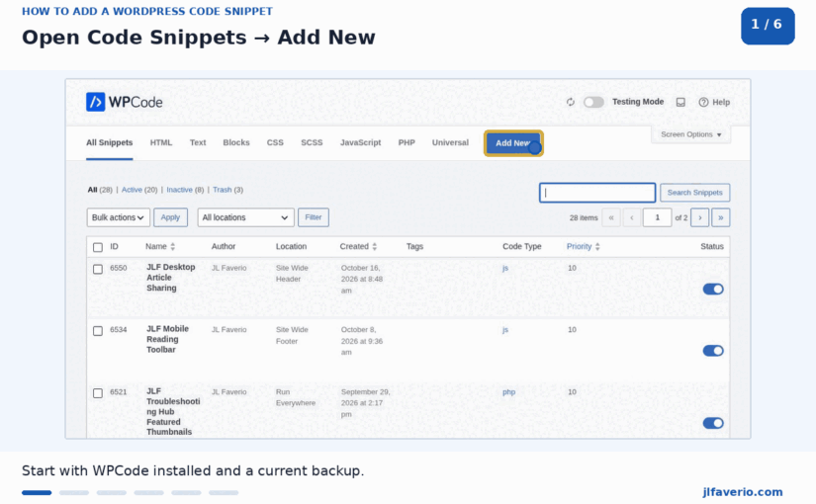Go to first page of snippets
This screenshot has height=504, width=816.
(x=611, y=217)
